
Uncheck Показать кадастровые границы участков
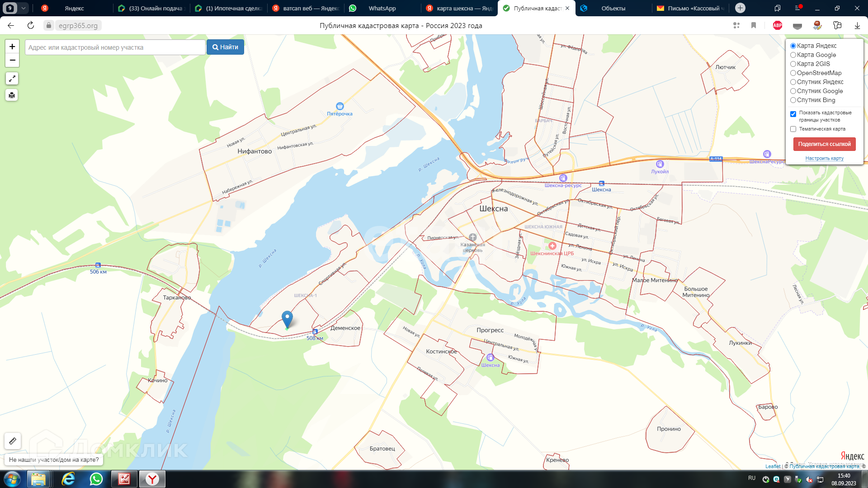tap(793, 114)
